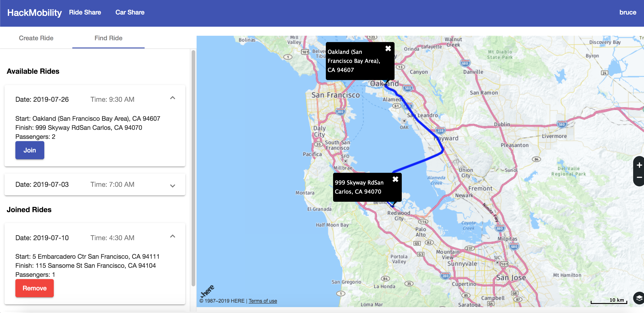Image resolution: width=644 pixels, height=313 pixels.
Task: Click the OAK airport marker on map
Action: click(x=404, y=121)
